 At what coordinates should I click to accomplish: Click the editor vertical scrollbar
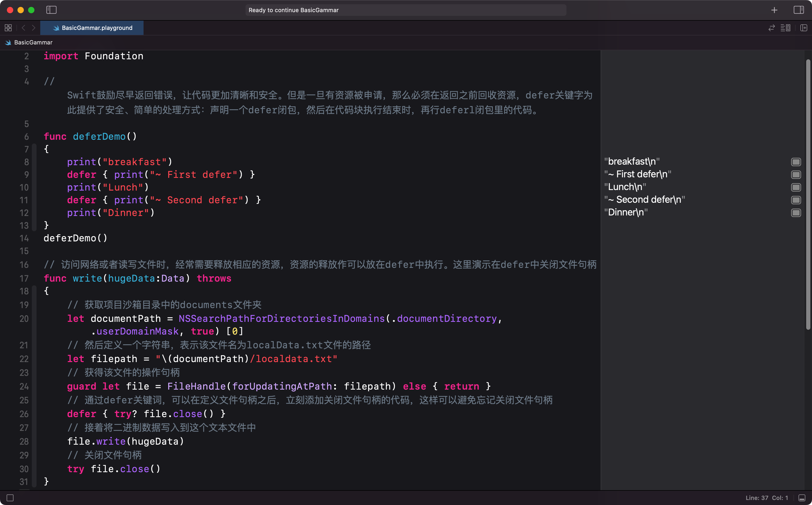tap(808, 194)
